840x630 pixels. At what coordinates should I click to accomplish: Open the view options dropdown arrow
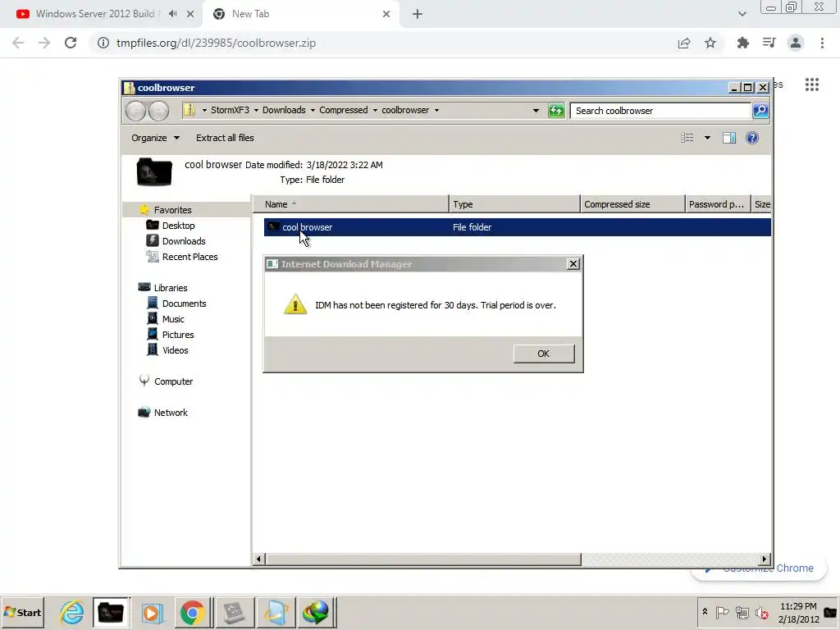(707, 138)
